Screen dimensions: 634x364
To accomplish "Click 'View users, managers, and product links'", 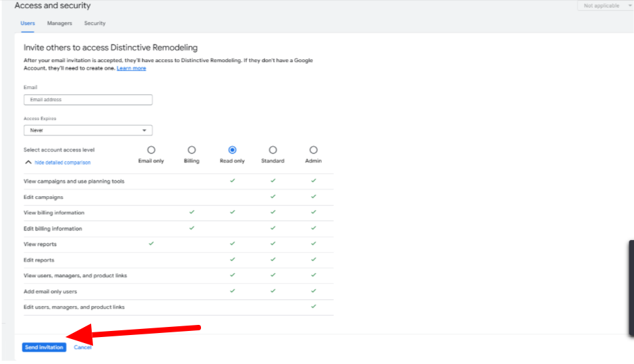I will 76,276.
